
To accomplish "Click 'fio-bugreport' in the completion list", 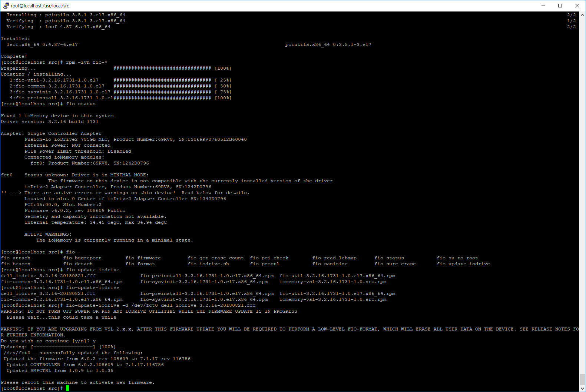I will (82, 258).
